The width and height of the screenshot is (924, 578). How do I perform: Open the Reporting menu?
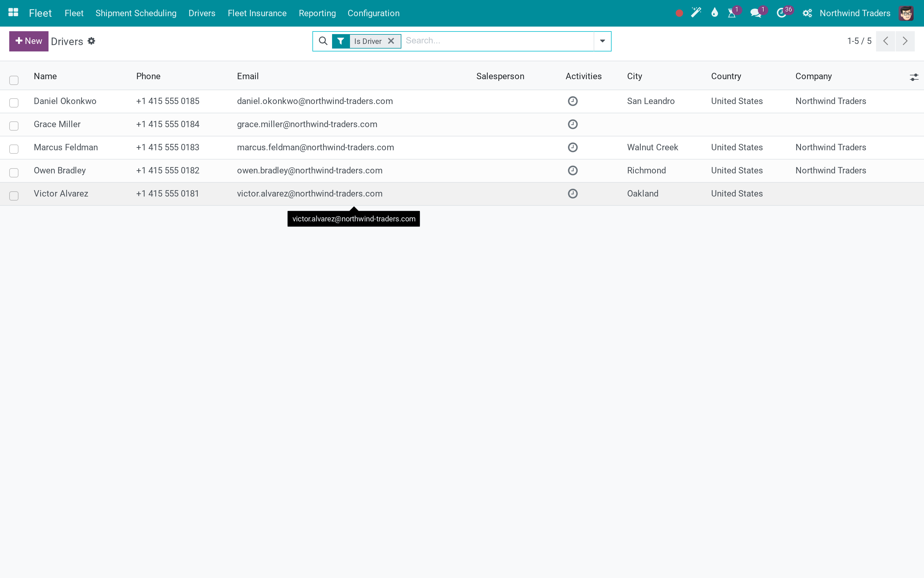(x=317, y=13)
